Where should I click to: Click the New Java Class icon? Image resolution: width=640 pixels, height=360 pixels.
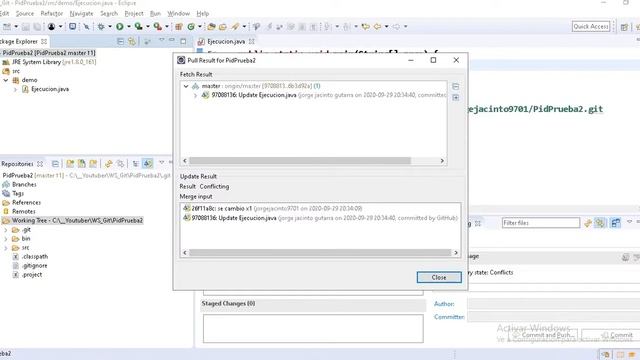[191, 27]
